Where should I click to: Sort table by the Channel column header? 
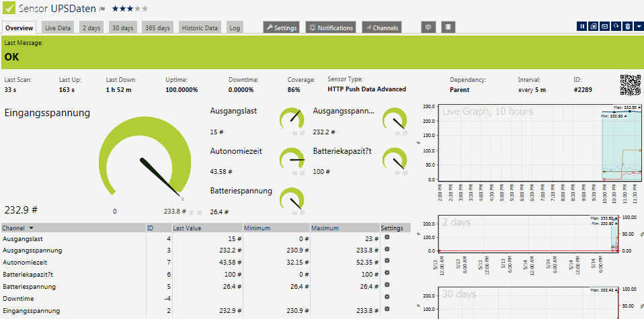pos(73,228)
